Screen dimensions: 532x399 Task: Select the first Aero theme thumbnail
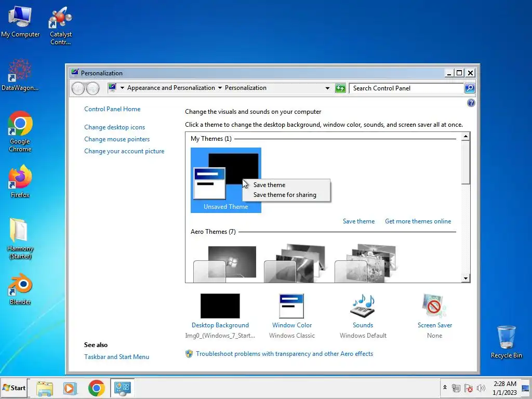pos(224,263)
